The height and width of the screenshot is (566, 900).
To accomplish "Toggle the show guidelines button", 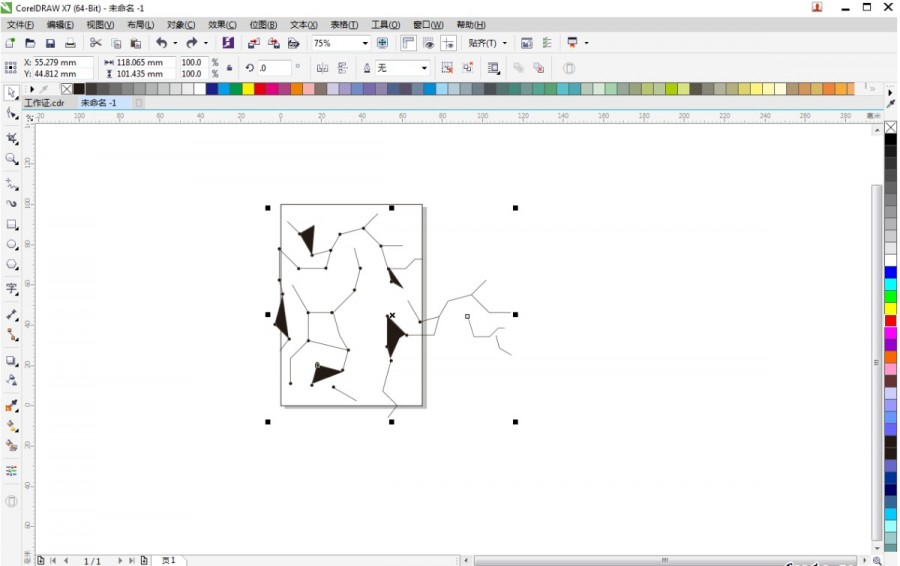I will tap(448, 43).
